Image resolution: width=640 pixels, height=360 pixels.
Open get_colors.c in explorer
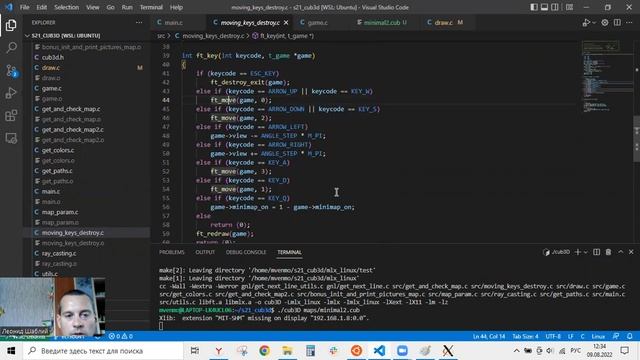click(58, 150)
